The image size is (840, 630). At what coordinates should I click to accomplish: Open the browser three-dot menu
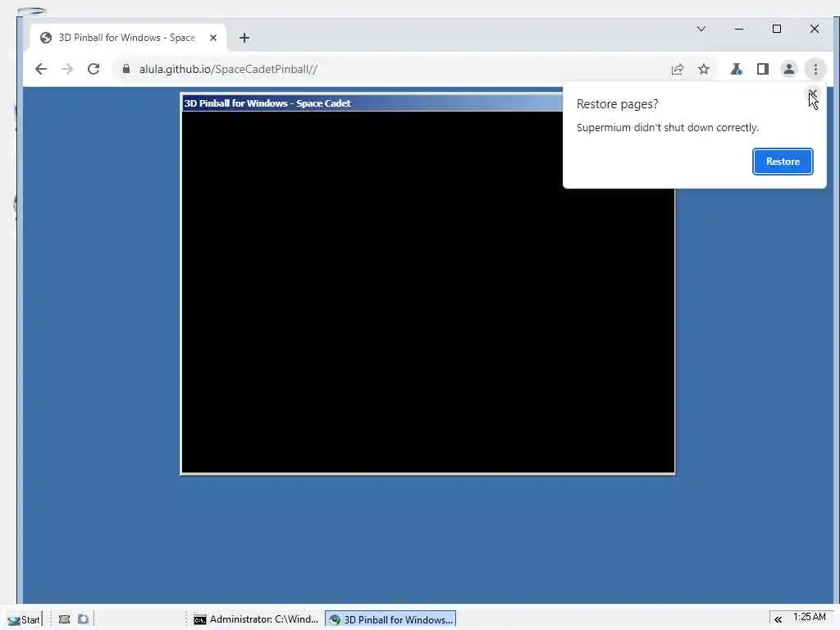[815, 69]
